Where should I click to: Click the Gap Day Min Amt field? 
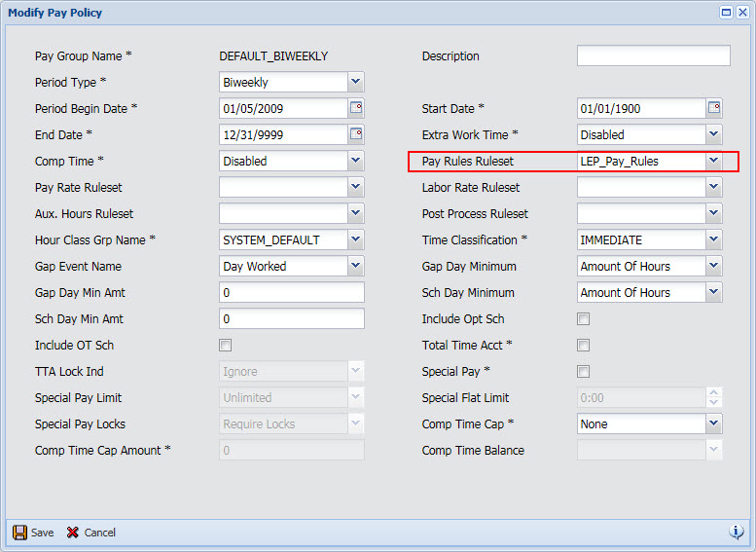click(x=292, y=293)
